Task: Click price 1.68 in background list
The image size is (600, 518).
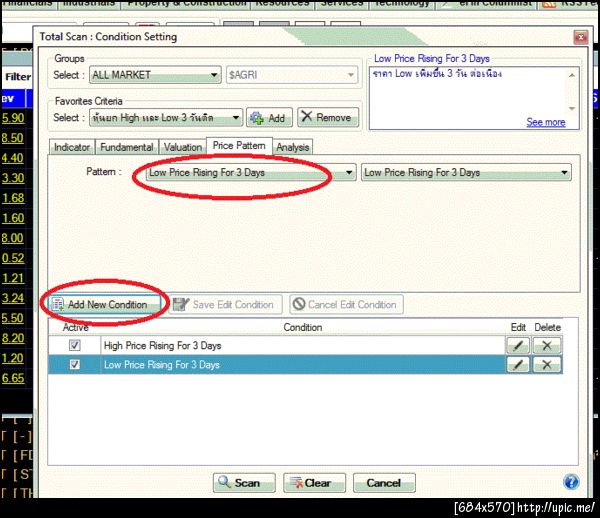Action: (13, 198)
